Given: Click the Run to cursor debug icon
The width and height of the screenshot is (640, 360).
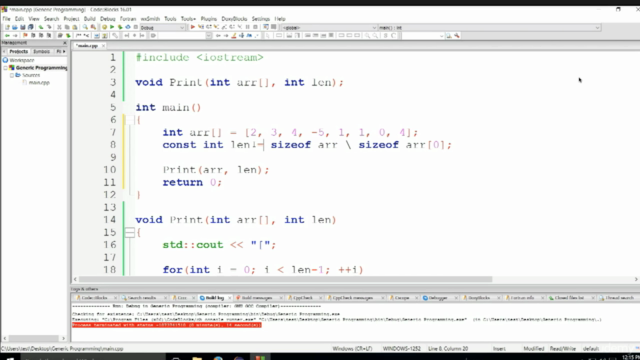Looking at the screenshot, I should click(200, 27).
